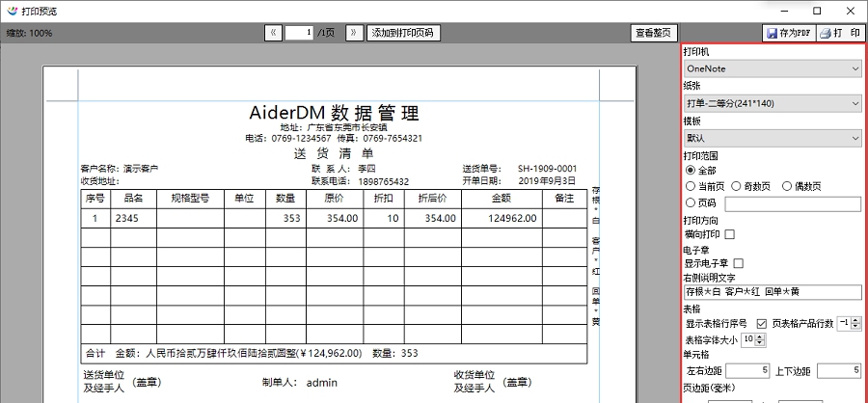Click the date 2019年9月3日
Image resolution: width=868 pixels, height=403 pixels.
click(x=547, y=181)
